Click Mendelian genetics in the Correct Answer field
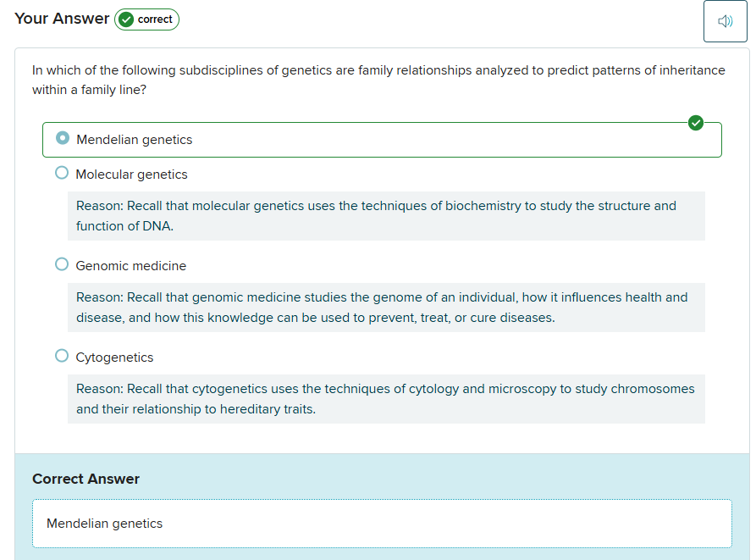Screen dimensions: 756x560 coord(105,524)
